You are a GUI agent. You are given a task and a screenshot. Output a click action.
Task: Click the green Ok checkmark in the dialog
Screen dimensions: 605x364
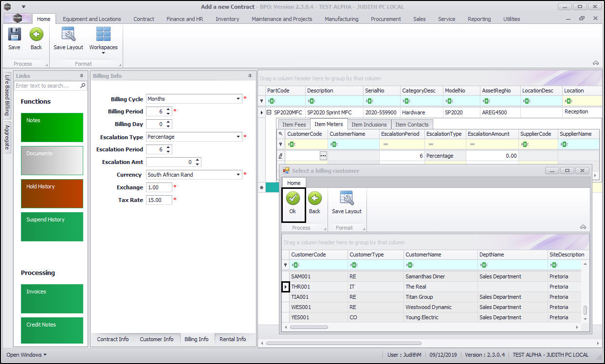(293, 199)
